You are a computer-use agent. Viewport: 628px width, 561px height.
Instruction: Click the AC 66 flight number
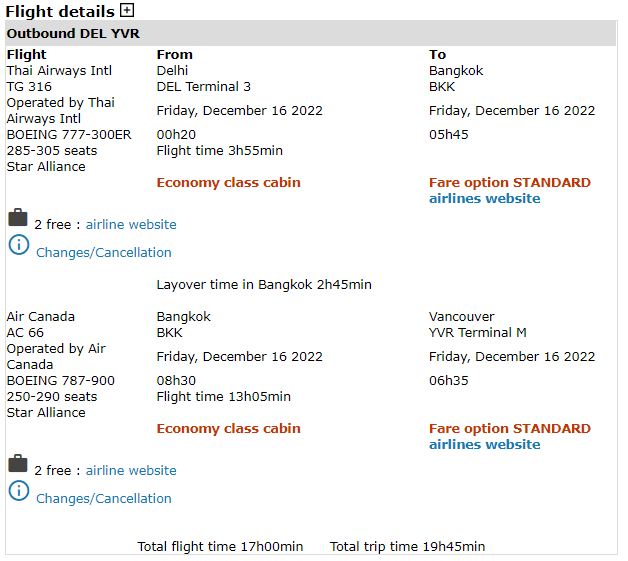click(25, 333)
